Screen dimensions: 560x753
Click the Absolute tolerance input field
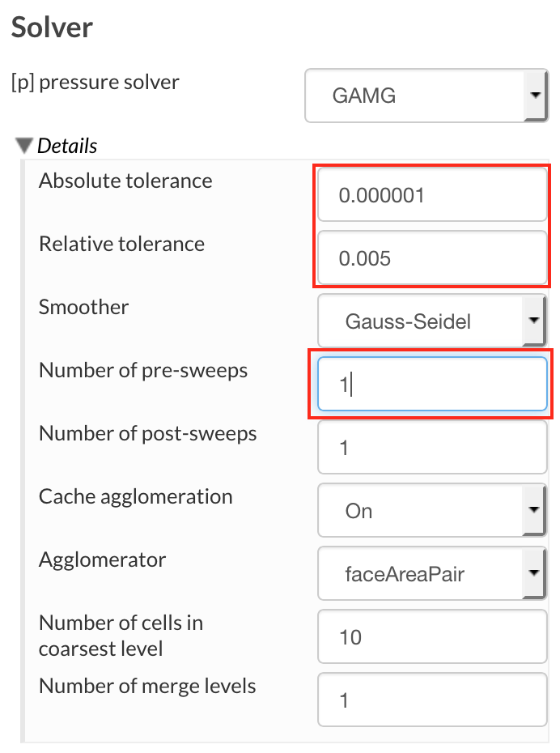coord(432,195)
